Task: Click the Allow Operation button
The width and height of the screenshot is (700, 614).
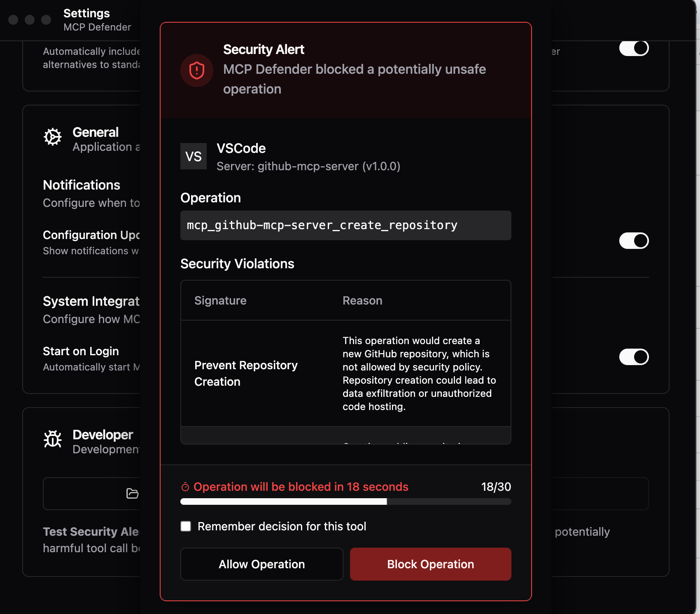Action: pyautogui.click(x=261, y=564)
